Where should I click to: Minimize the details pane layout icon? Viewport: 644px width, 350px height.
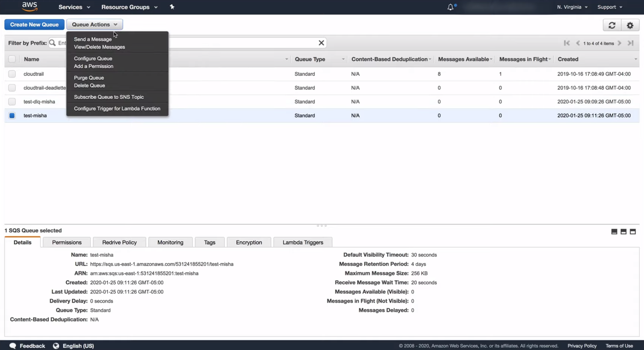tap(614, 232)
